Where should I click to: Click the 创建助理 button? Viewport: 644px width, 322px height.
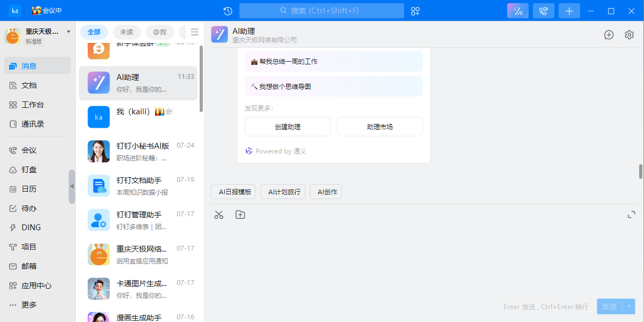pyautogui.click(x=288, y=127)
